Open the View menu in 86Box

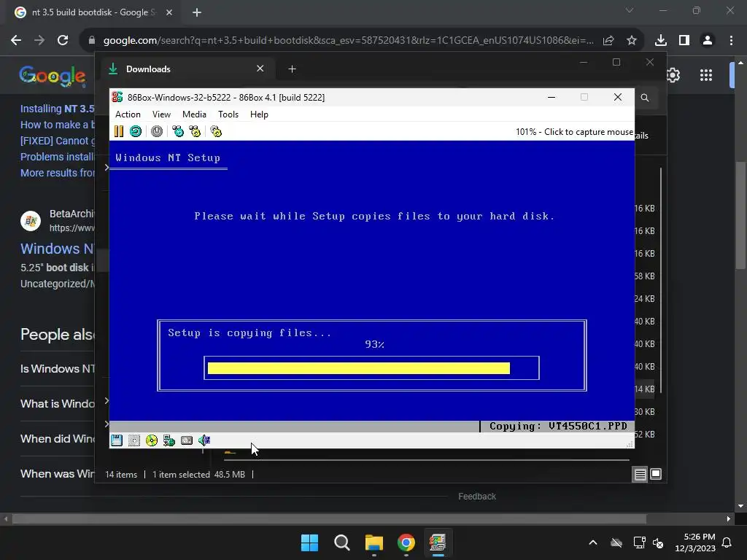161,114
